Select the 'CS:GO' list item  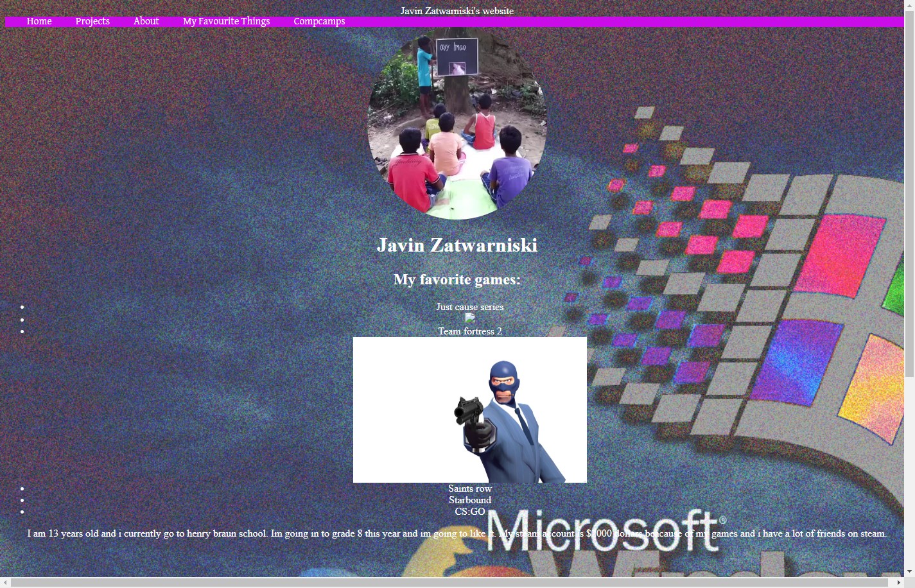click(470, 512)
